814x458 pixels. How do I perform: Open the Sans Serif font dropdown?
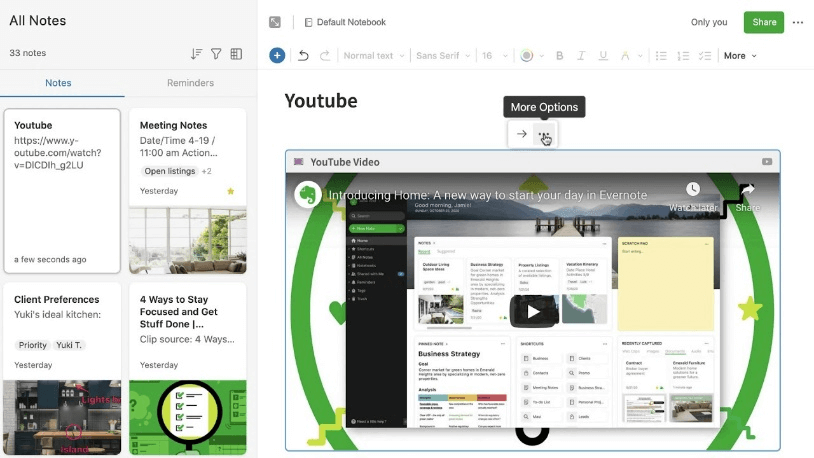(x=443, y=56)
